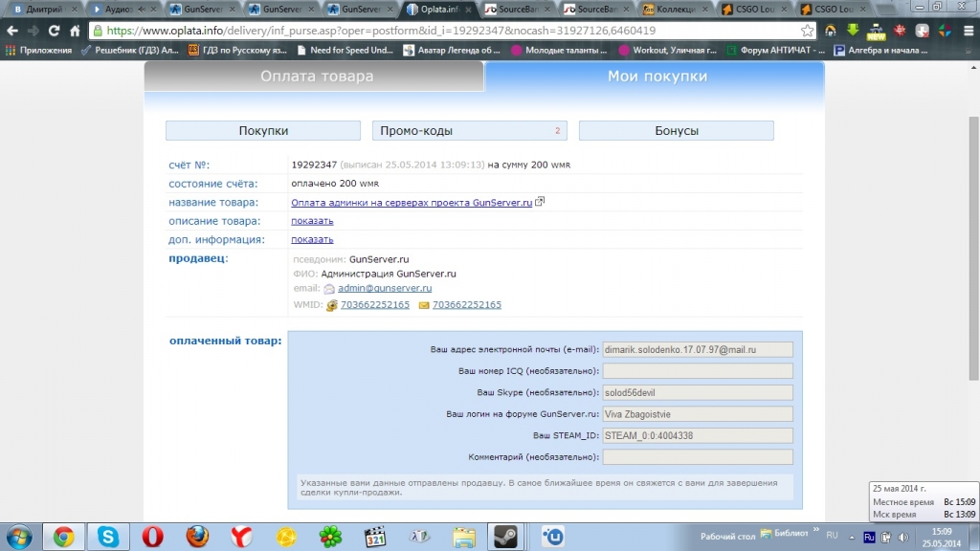Open Skype from the taskbar
The height and width of the screenshot is (551, 980).
pos(108,537)
